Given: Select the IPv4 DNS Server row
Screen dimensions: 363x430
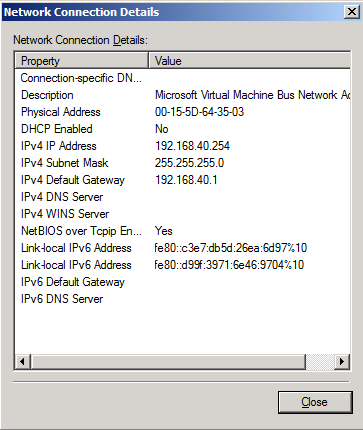Looking at the screenshot, I should [x=183, y=197].
